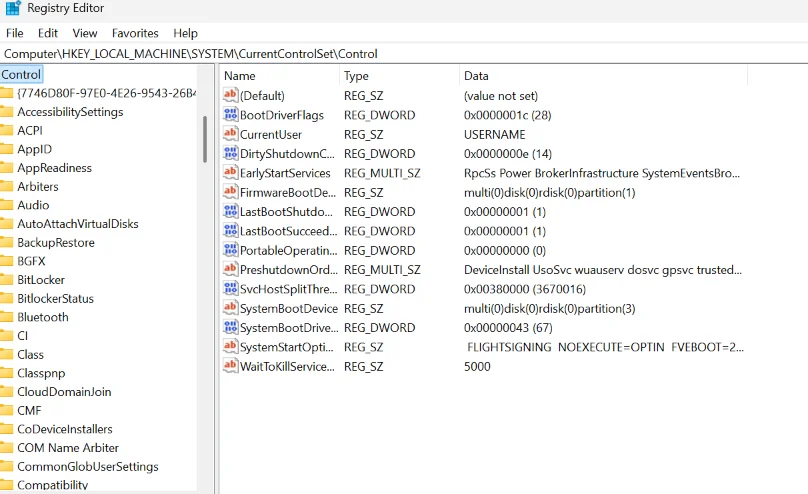Select the CommonGlobUserSettings key

[x=88, y=466]
